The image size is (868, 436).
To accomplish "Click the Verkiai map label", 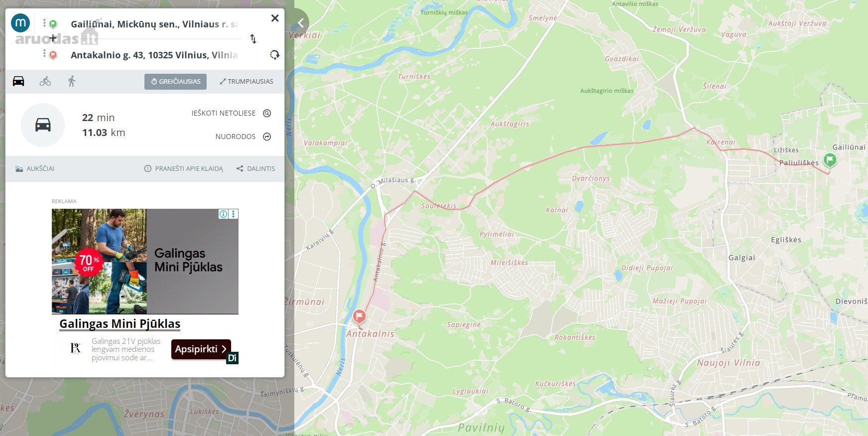I will [305, 35].
